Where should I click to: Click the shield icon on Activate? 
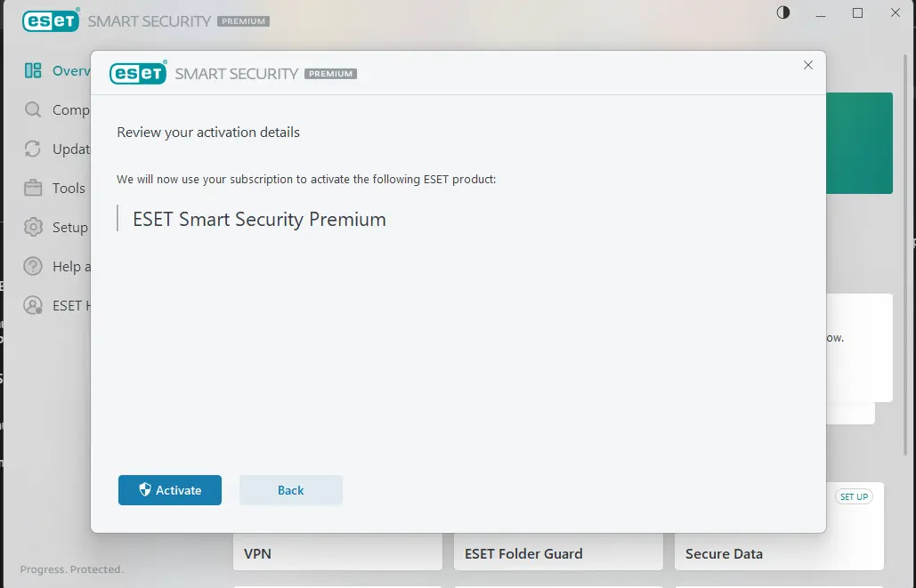145,489
